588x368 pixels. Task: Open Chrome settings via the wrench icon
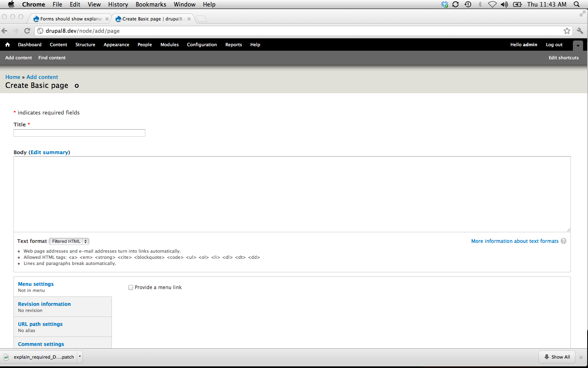[580, 31]
